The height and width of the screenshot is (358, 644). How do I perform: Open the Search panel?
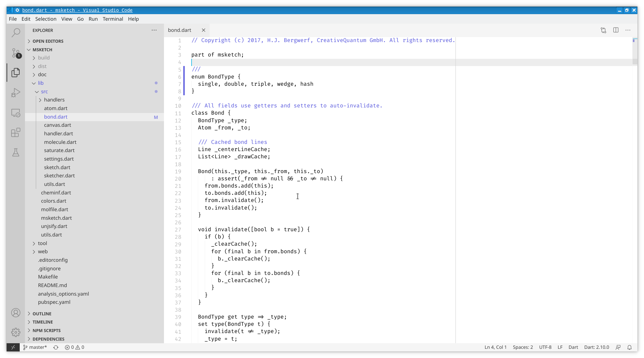point(15,33)
